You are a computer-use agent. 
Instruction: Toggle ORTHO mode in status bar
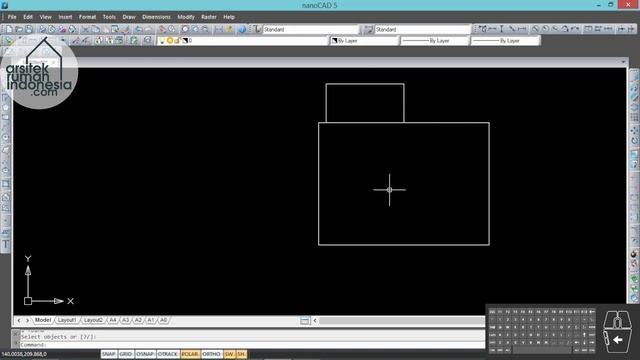pyautogui.click(x=211, y=354)
